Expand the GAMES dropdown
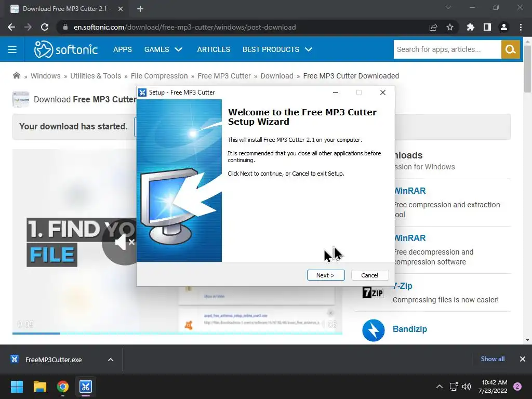This screenshot has width=532, height=399. pos(163,49)
